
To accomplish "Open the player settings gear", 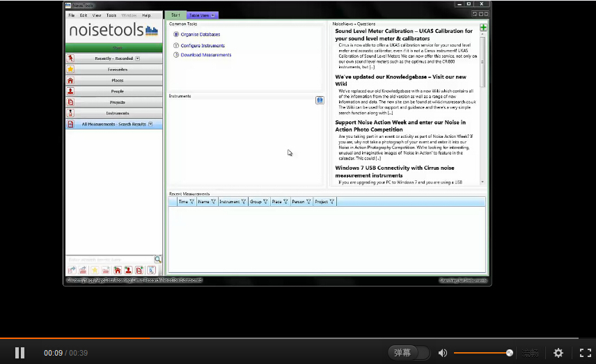I will tap(558, 353).
